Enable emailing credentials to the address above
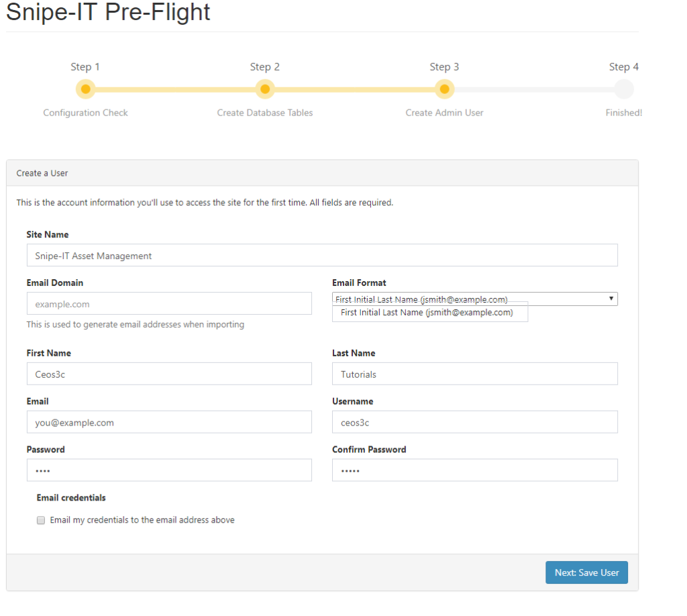Image resolution: width=687 pixels, height=616 pixels. [x=41, y=520]
